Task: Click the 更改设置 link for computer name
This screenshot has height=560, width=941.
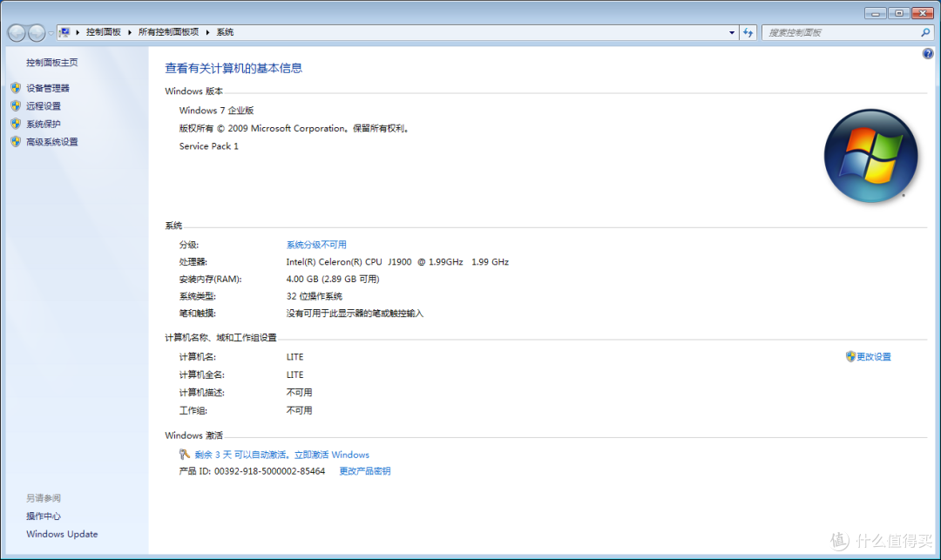Action: click(873, 357)
